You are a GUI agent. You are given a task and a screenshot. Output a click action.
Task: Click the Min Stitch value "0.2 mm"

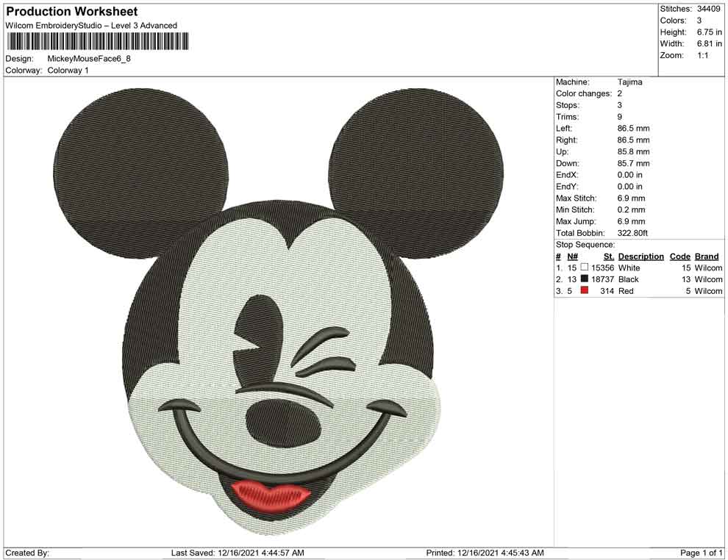(632, 209)
